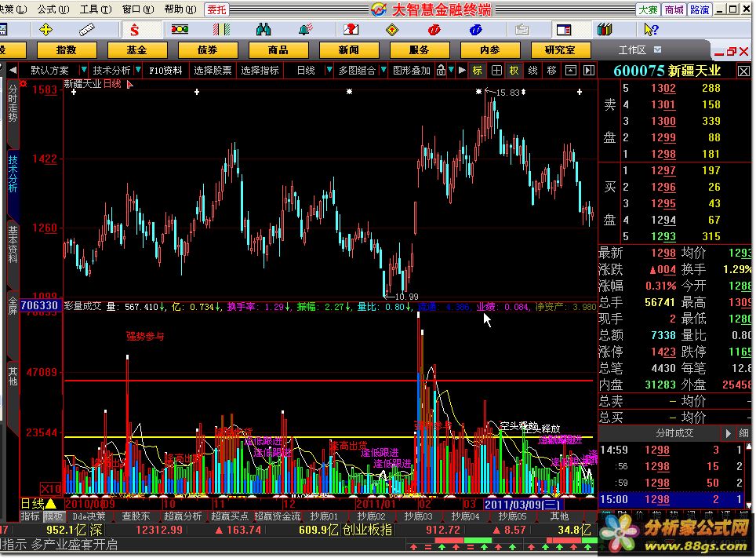
Task: Open the 窗口 menu
Action: point(137,9)
